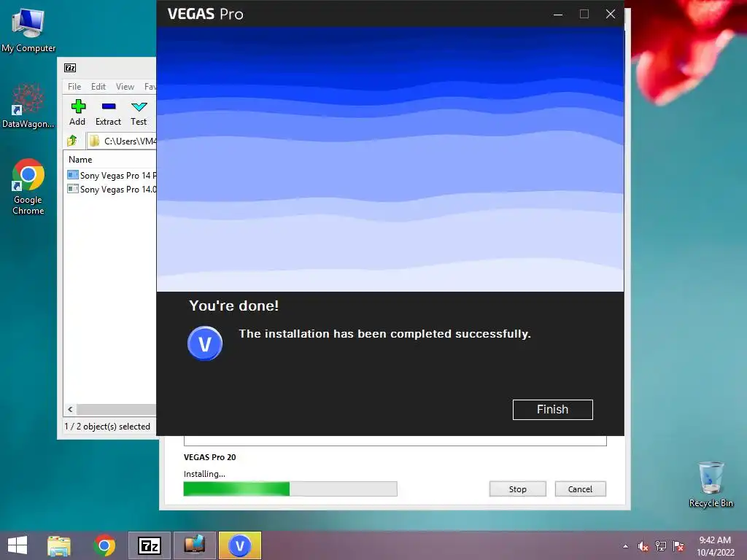Click the 7-Zip address path field

(x=122, y=141)
